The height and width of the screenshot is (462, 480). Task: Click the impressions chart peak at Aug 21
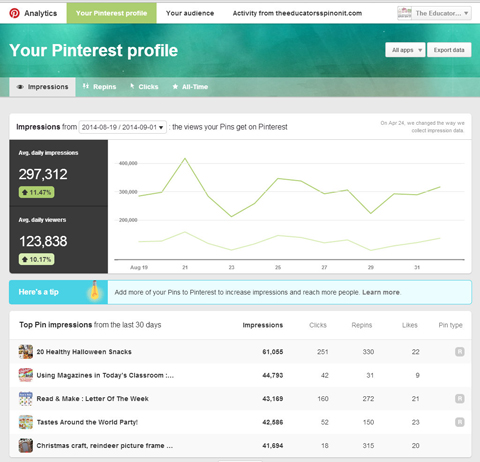[185, 159]
